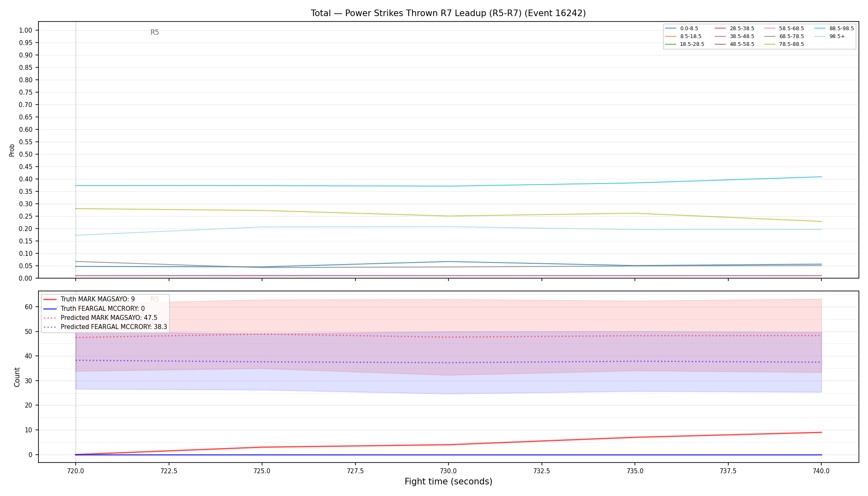The height and width of the screenshot is (496, 868).
Task: Click the 'Count' y-axis label
Action: (17, 377)
